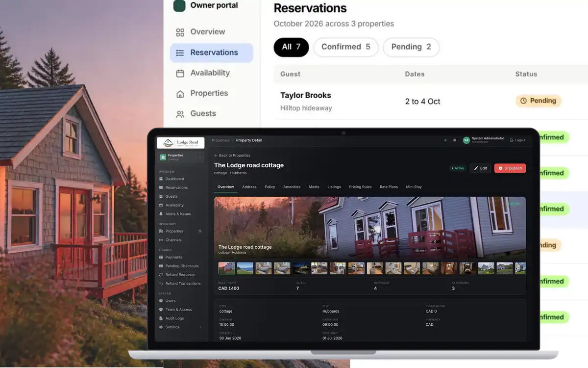Open Dashboard icon in laptop sidebar
Screen dimensions: 588x368
[161, 179]
